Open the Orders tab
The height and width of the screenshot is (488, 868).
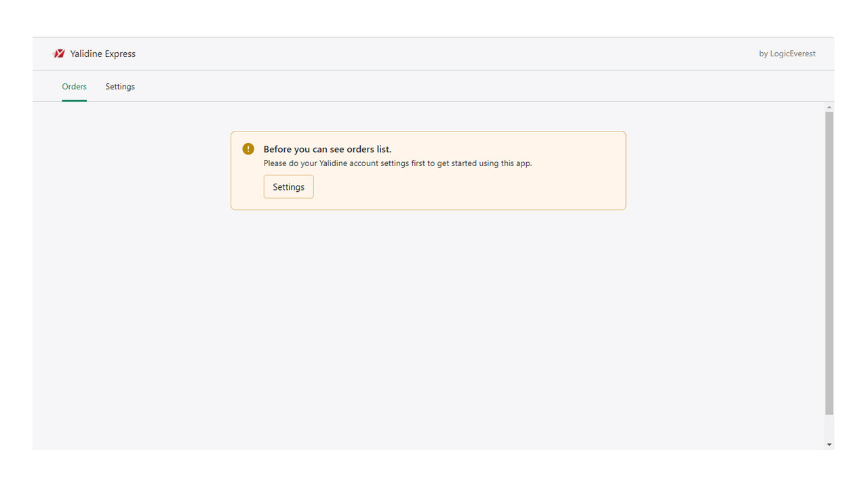click(x=75, y=87)
